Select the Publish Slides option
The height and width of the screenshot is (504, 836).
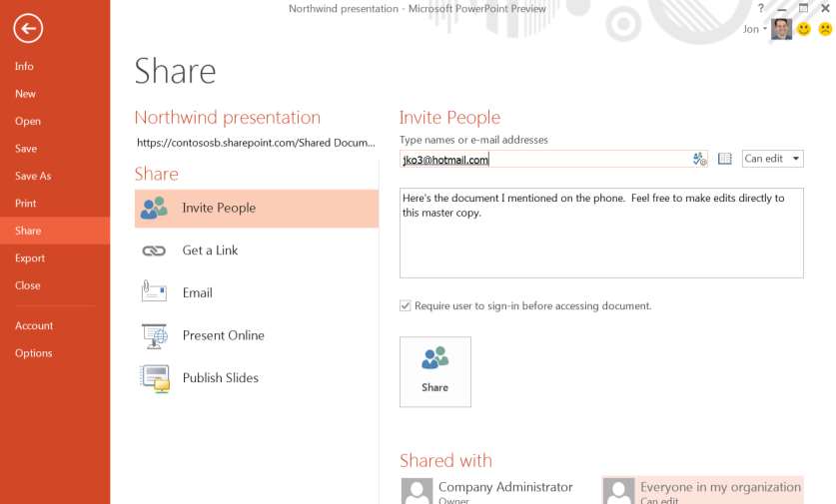click(x=257, y=377)
